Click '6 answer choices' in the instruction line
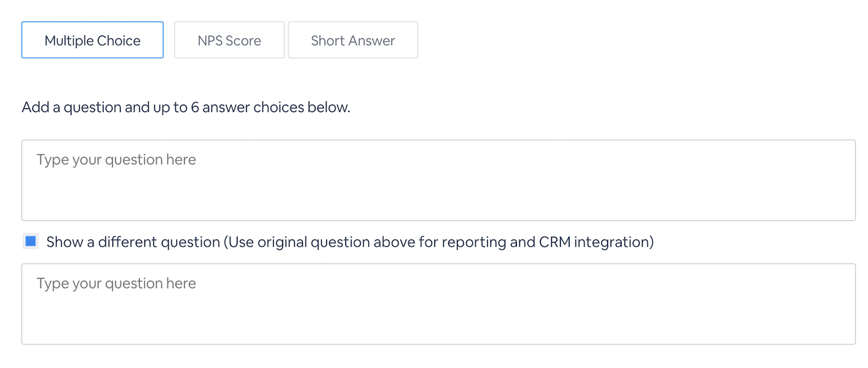The image size is (868, 368). [x=247, y=107]
